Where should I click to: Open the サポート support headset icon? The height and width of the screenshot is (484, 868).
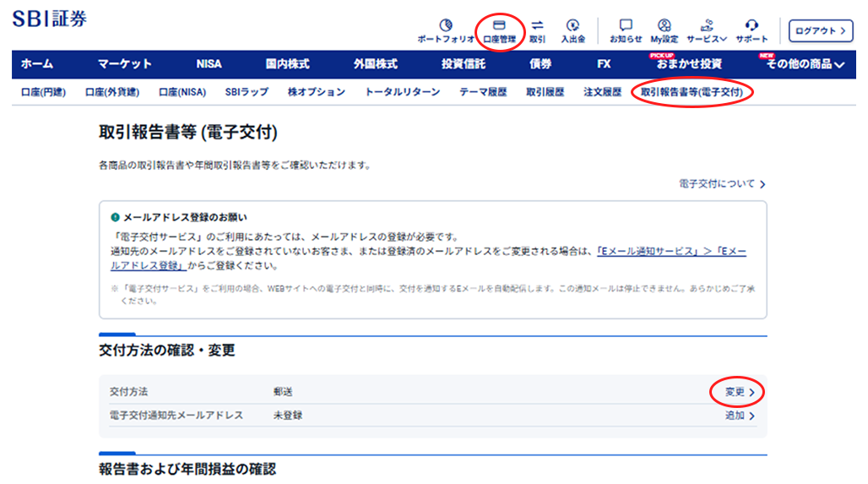coord(751,30)
